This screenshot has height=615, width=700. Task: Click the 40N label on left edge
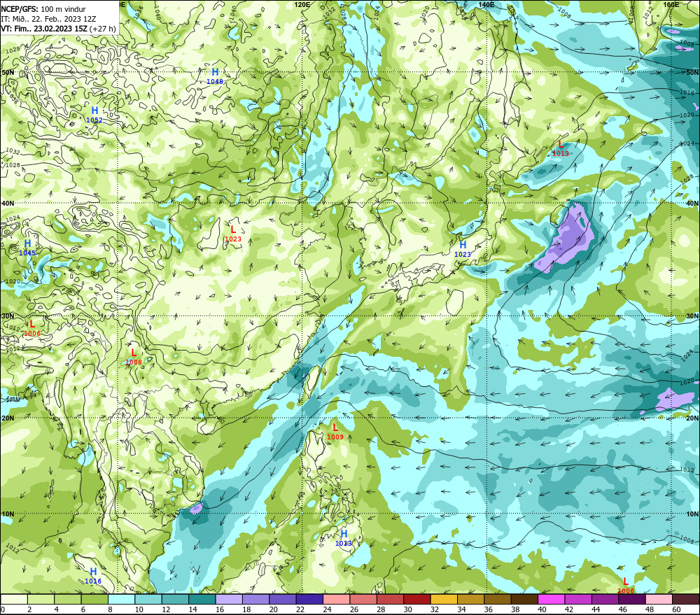(x=8, y=203)
